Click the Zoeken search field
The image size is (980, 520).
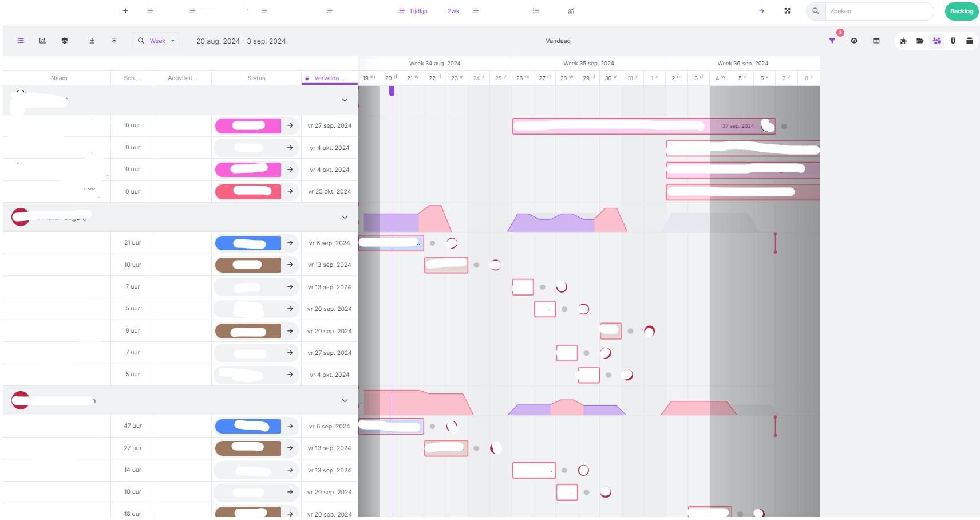[x=879, y=11]
